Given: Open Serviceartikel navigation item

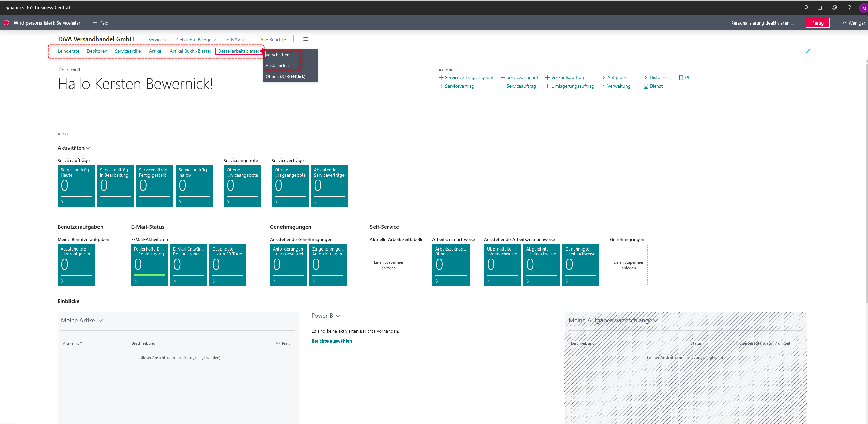Looking at the screenshot, I should click(x=128, y=51).
